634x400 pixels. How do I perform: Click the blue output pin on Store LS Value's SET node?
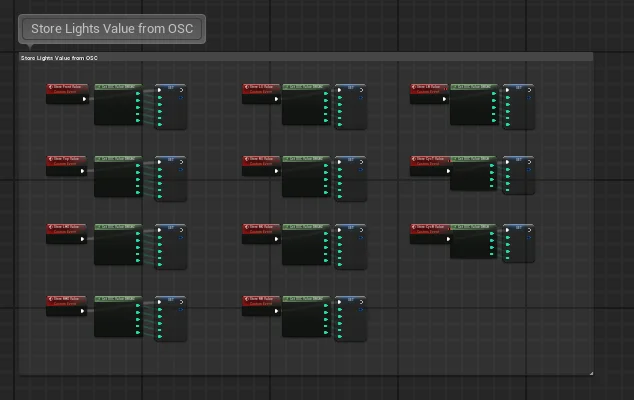coord(361,97)
